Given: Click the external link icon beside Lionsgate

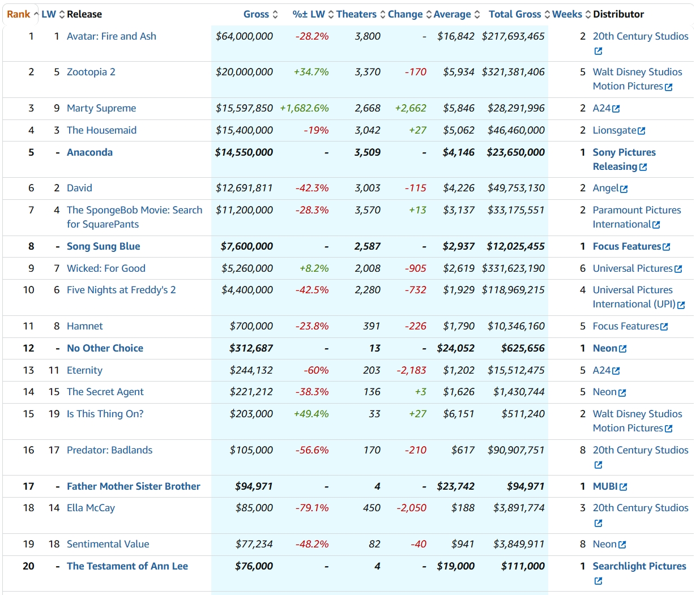Looking at the screenshot, I should [641, 131].
